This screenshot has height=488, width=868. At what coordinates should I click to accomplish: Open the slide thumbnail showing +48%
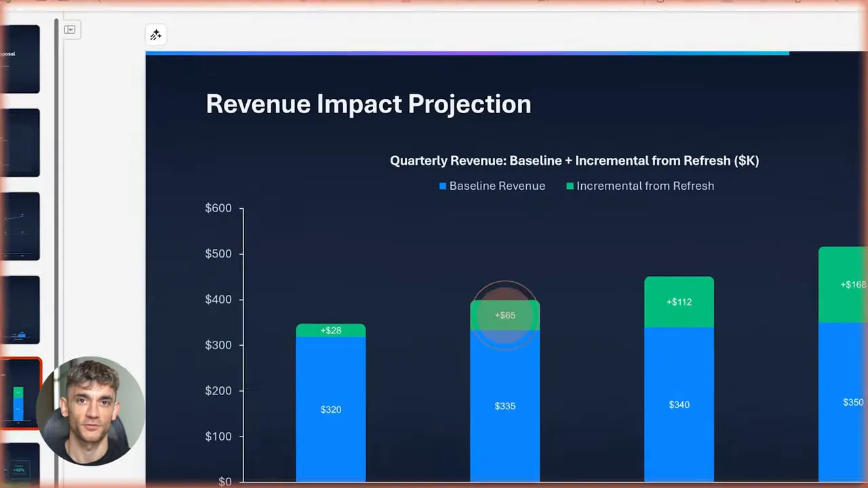tap(19, 464)
